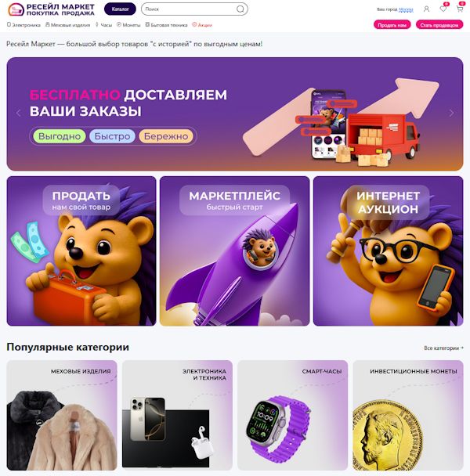The image size is (470, 476).
Task: Click the Стать продавцом button
Action: tap(439, 25)
